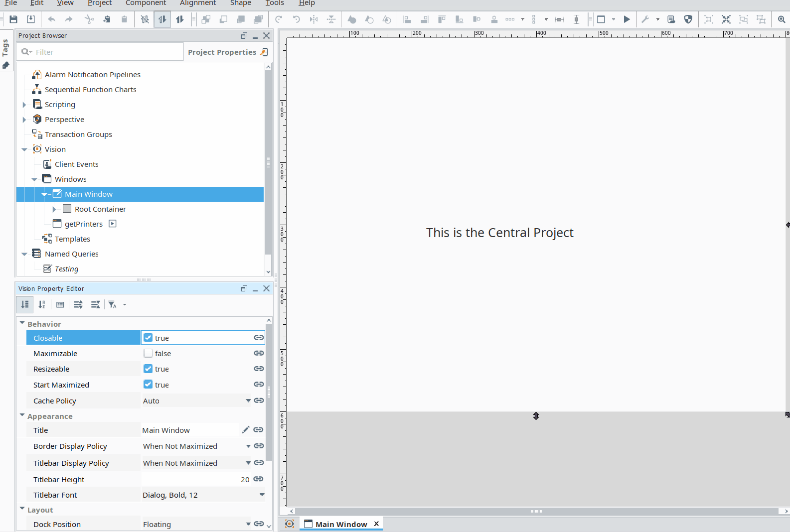This screenshot has width=790, height=532.
Task: Click the Save icon in toolbar
Action: [13, 19]
